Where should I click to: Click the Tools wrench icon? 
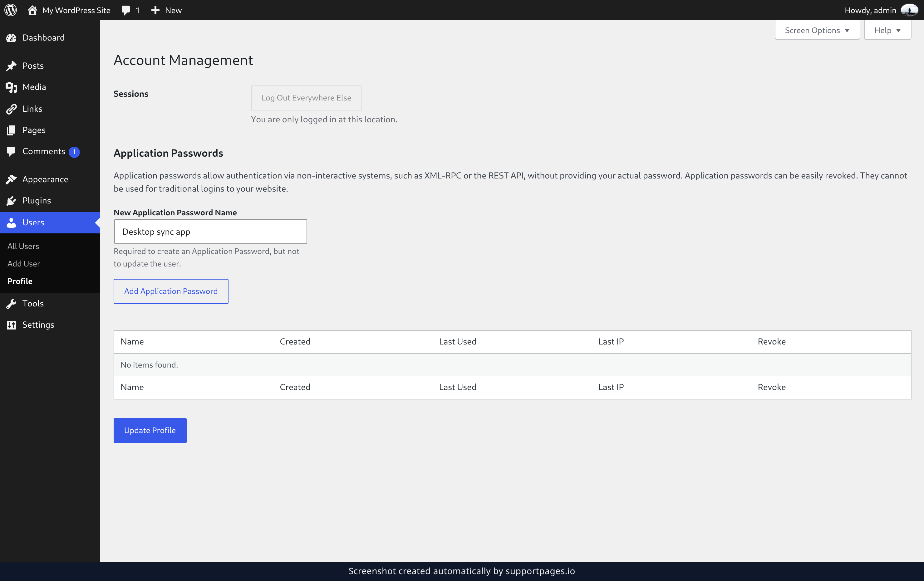[x=12, y=303]
